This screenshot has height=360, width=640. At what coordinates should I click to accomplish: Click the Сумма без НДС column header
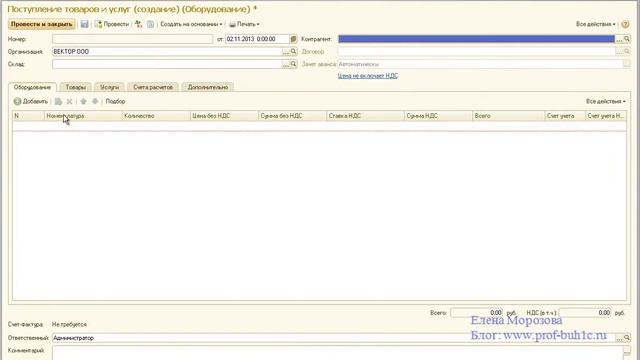292,116
